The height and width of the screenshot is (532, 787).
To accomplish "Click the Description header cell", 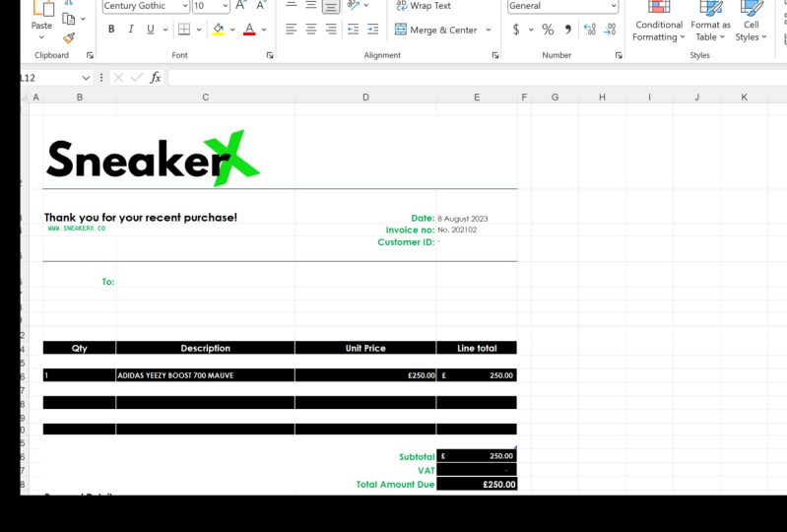I will point(205,348).
